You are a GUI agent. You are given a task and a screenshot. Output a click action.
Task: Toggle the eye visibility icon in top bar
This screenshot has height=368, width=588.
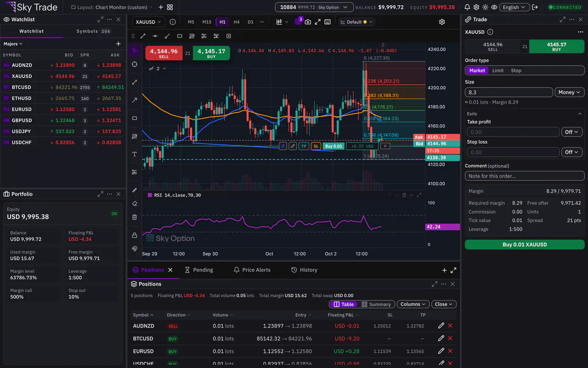pyautogui.click(x=494, y=7)
